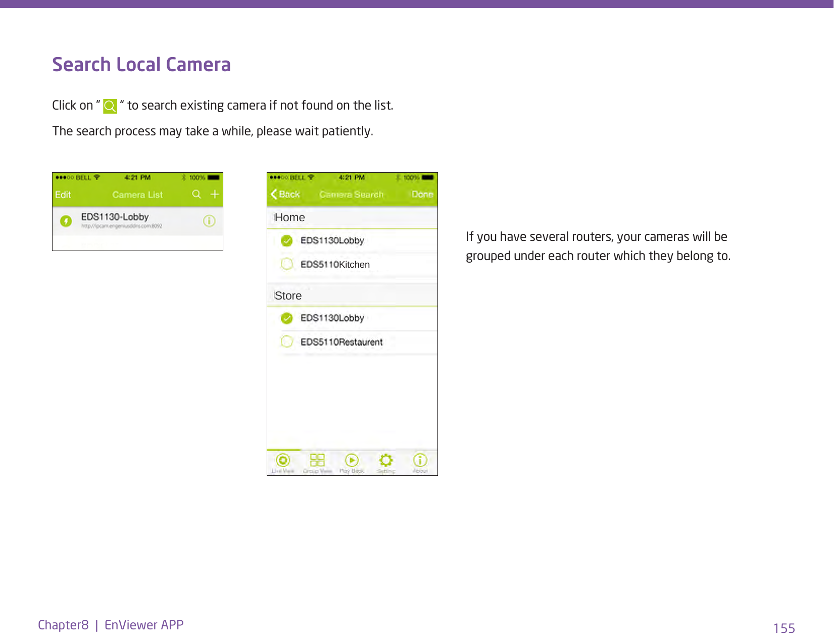834x644 pixels.
Task: Uncheck EDS1130Lobby under Store
Action: click(286, 318)
